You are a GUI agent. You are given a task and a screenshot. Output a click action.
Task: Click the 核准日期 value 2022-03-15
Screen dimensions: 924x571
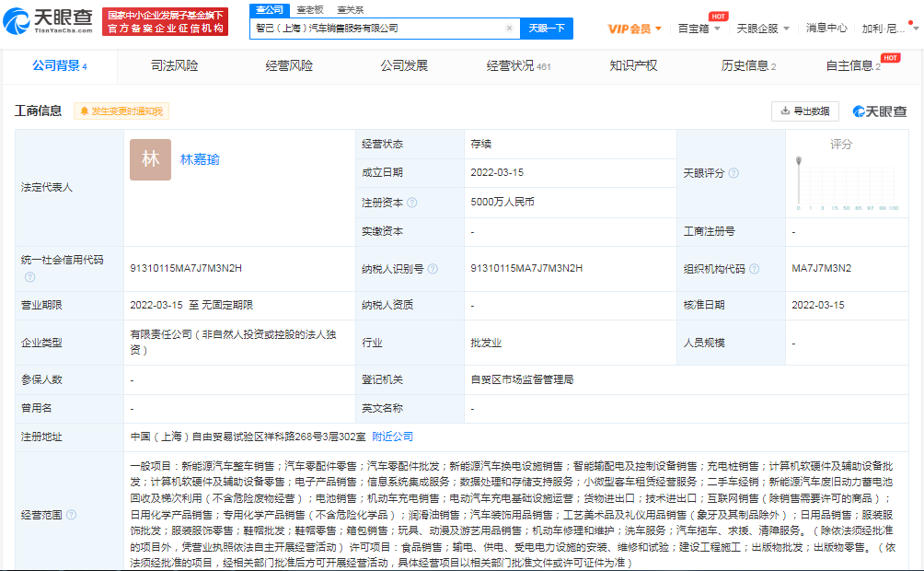(x=818, y=305)
